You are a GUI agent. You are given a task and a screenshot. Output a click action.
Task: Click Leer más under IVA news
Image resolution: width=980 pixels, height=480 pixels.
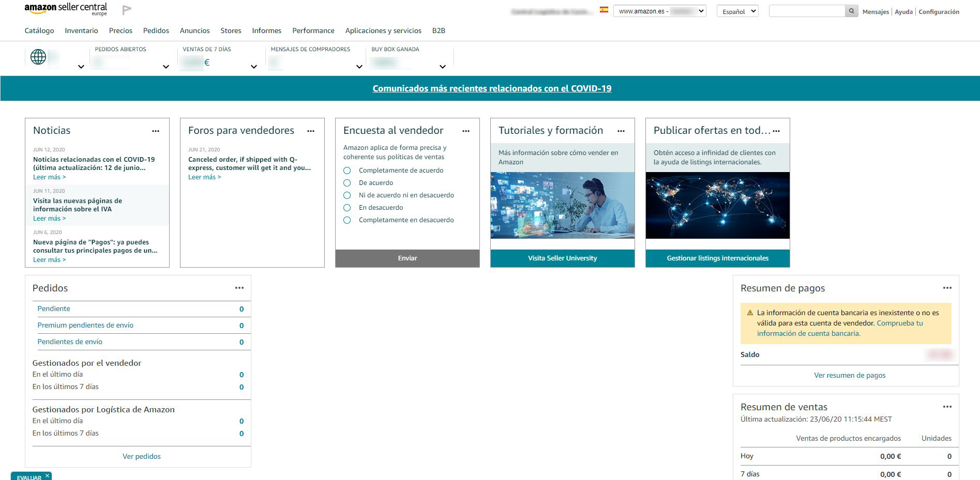pyautogui.click(x=50, y=219)
